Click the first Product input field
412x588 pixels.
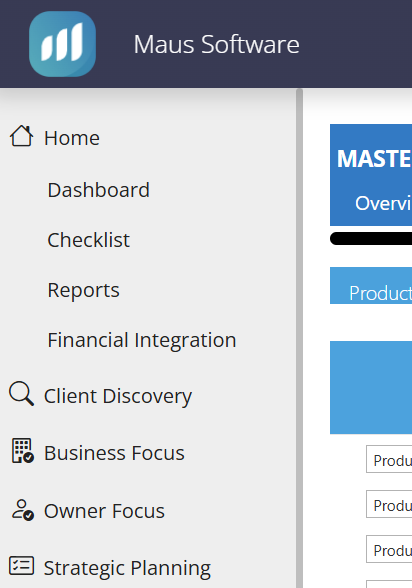click(x=389, y=459)
